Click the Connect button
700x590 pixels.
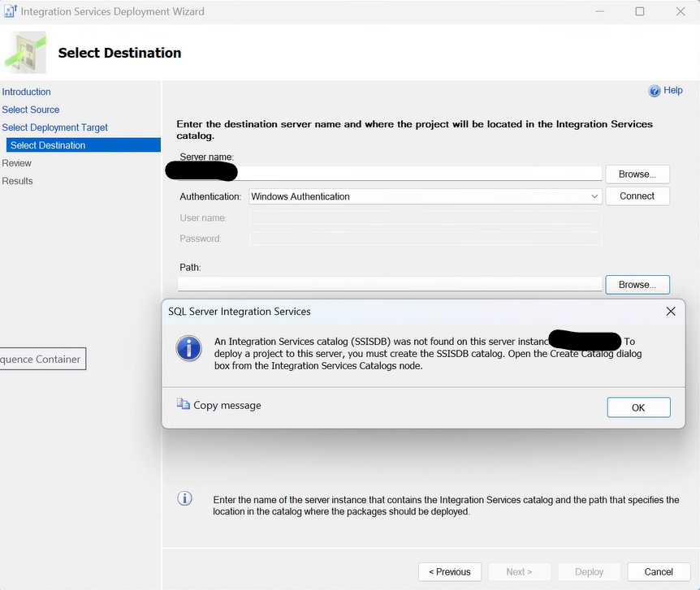click(x=637, y=196)
